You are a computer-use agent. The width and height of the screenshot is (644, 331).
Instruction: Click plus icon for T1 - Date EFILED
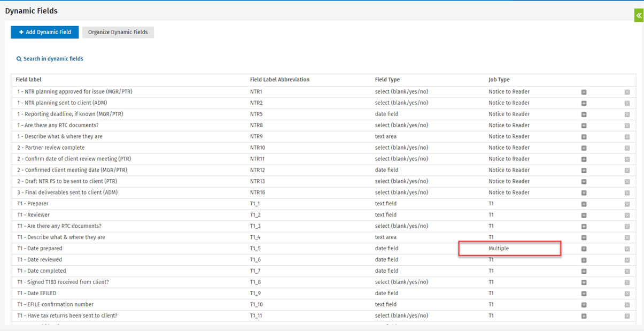584,294
